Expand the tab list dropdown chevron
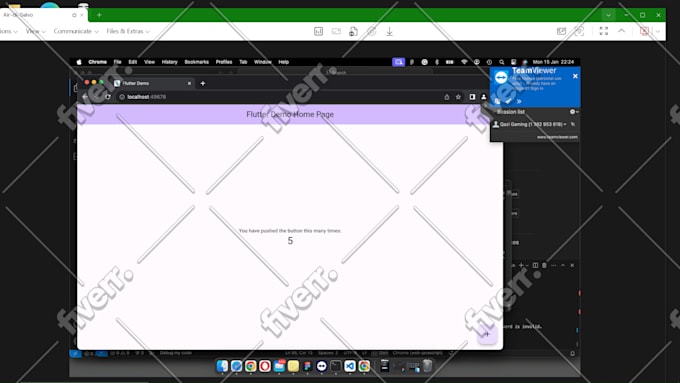The image size is (680, 383). 608,15
